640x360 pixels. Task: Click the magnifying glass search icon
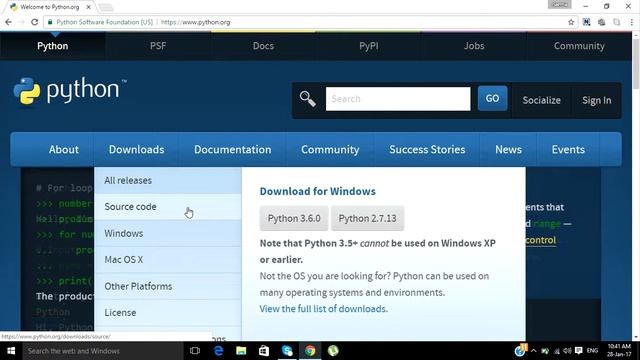[x=307, y=99]
